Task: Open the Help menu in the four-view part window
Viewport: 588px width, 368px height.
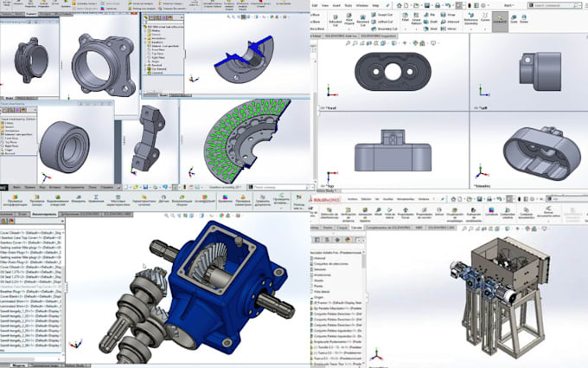Action: (x=375, y=6)
